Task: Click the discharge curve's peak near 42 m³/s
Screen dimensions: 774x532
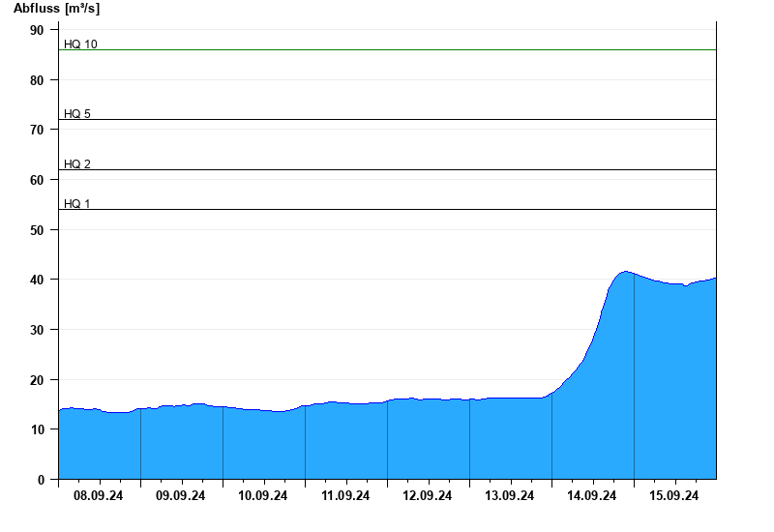Action: point(625,272)
